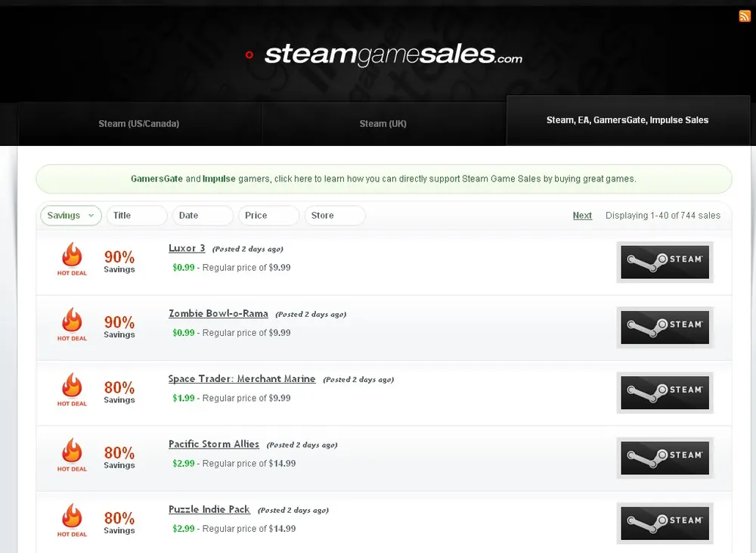Switch to the Steam (US/Canada) tab

tap(139, 123)
